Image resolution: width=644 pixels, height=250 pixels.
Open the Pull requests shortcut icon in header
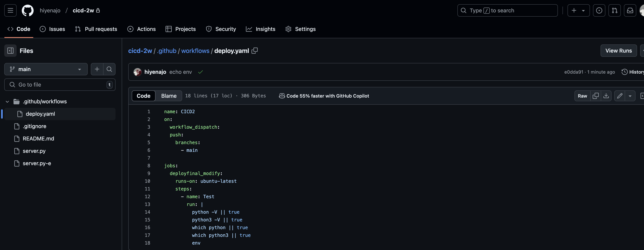[614, 10]
